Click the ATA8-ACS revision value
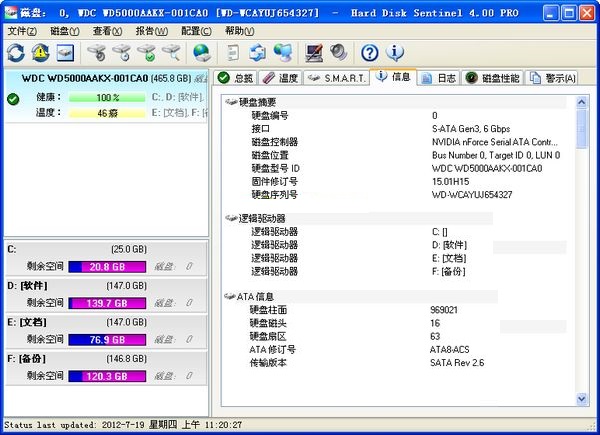Image resolution: width=600 pixels, height=435 pixels. (450, 349)
